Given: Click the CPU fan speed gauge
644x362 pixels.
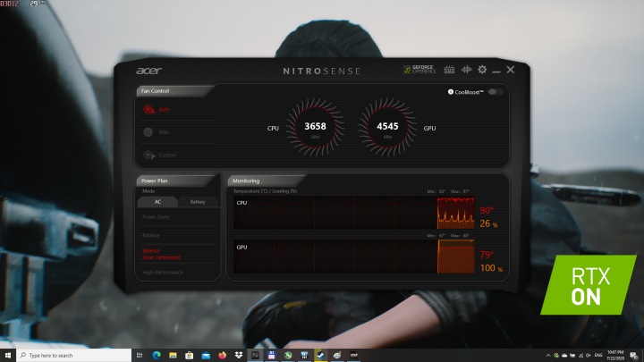Looking at the screenshot, I should pos(315,127).
